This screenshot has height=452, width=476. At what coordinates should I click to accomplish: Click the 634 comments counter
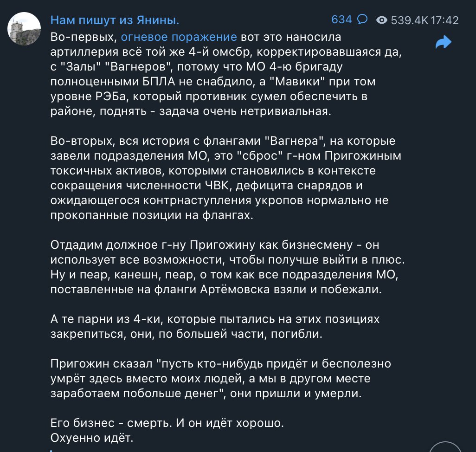[x=341, y=19]
